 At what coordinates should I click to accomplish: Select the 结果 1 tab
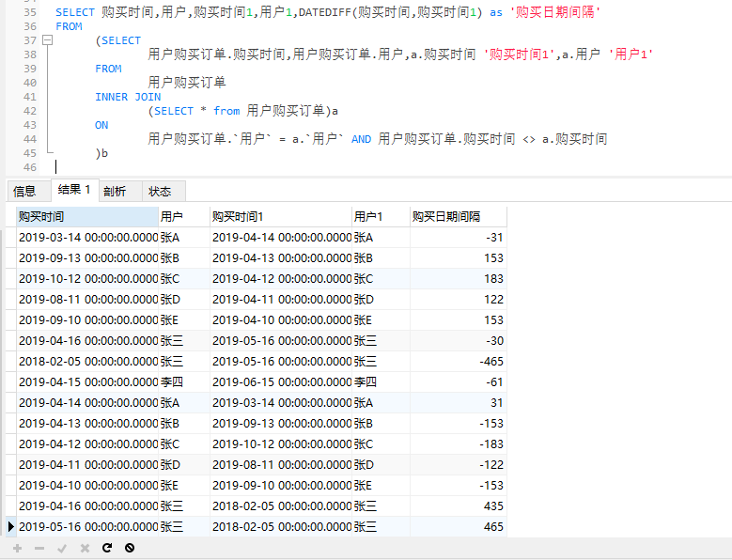[x=74, y=190]
